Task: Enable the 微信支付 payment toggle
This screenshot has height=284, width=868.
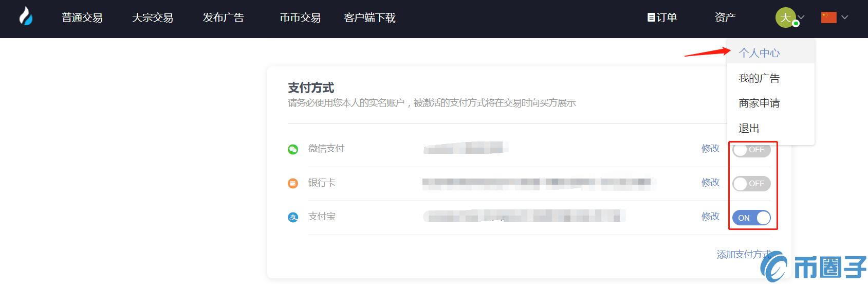Action: click(751, 150)
